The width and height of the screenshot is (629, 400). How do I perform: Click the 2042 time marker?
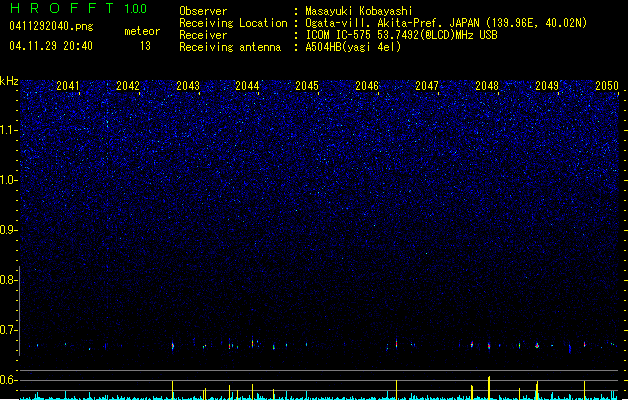pos(128,86)
